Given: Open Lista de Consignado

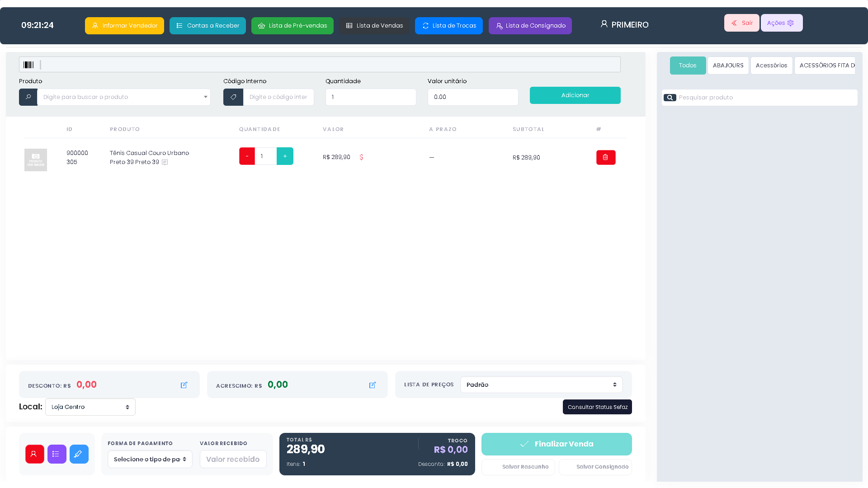Looking at the screenshot, I should point(530,26).
